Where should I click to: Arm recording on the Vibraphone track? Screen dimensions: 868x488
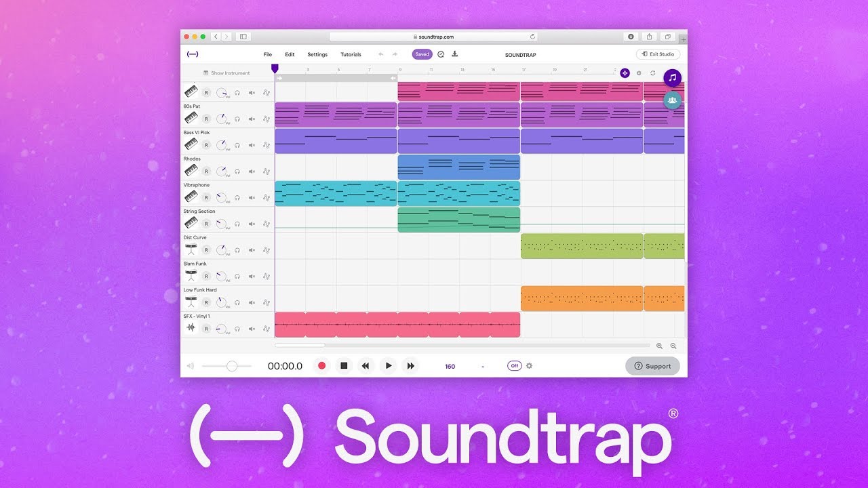point(206,197)
